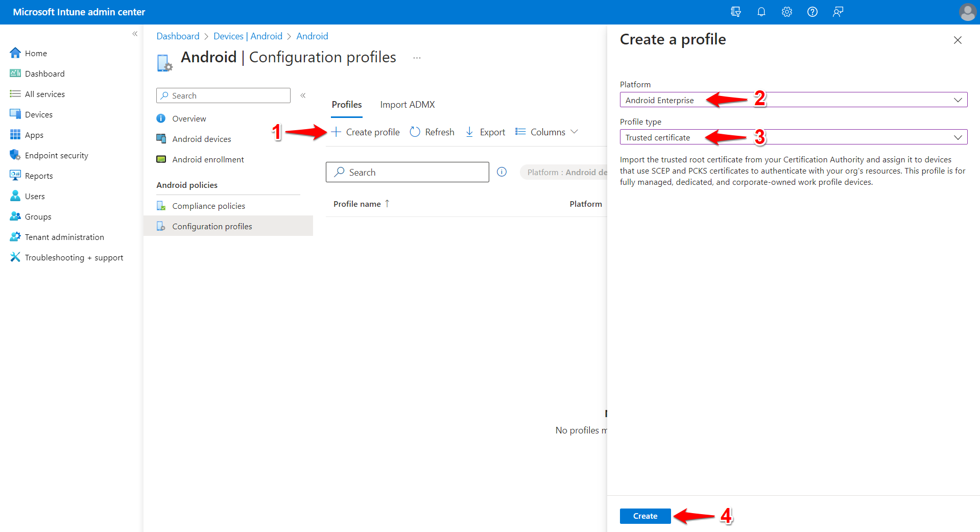Select Configuration profiles menu item
Viewport: 980px width, 532px height.
click(x=228, y=226)
